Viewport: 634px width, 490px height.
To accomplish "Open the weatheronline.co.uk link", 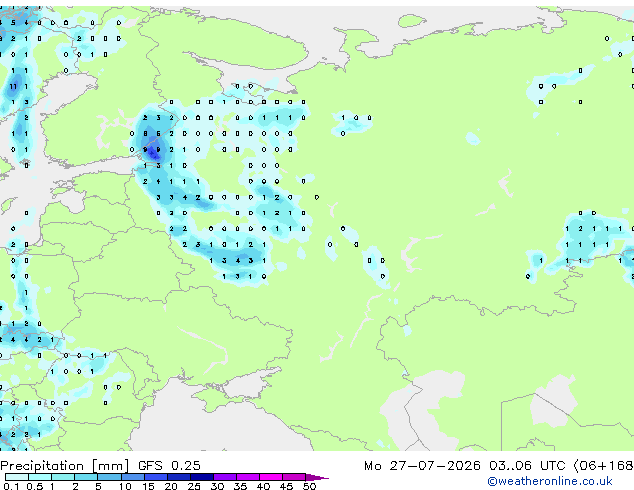I will point(550,481).
